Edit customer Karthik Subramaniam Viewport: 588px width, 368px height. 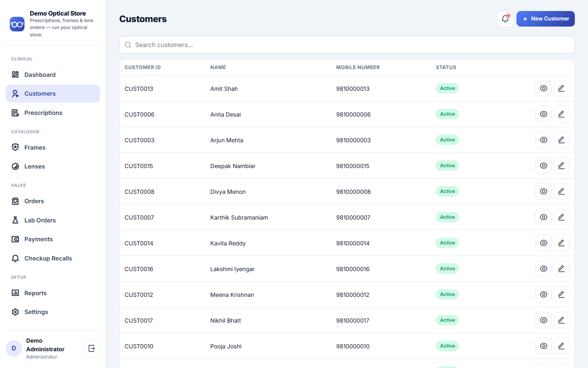tap(561, 217)
